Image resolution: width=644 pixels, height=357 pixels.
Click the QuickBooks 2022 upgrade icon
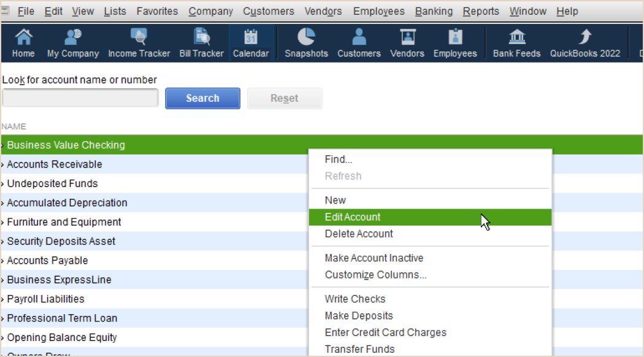[x=585, y=38]
